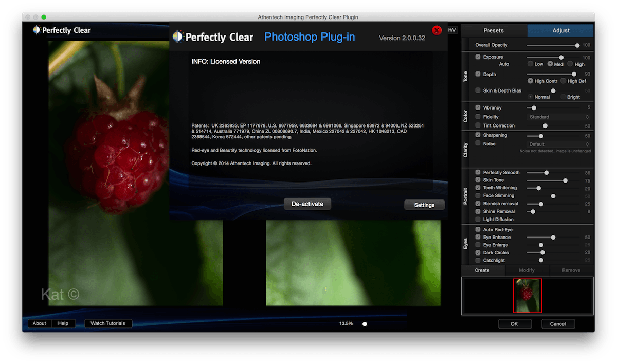Viewport: 617px width, 364px height.
Task: Select the Med auto exposure option
Action: tap(550, 64)
